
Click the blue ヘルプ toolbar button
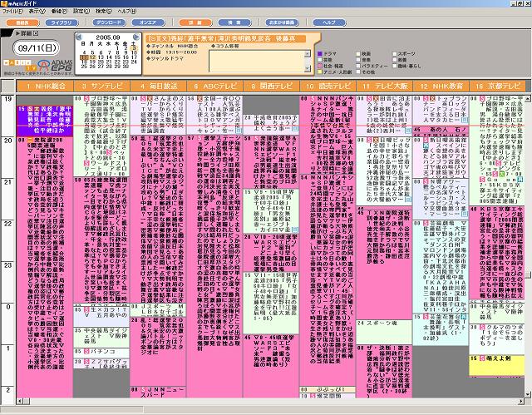[x=329, y=22]
